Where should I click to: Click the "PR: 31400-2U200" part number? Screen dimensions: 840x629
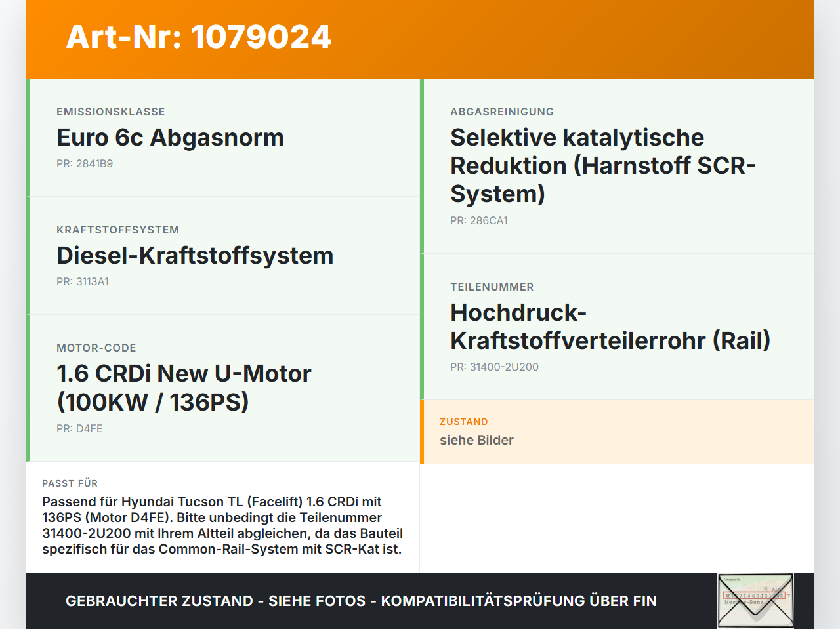(494, 367)
